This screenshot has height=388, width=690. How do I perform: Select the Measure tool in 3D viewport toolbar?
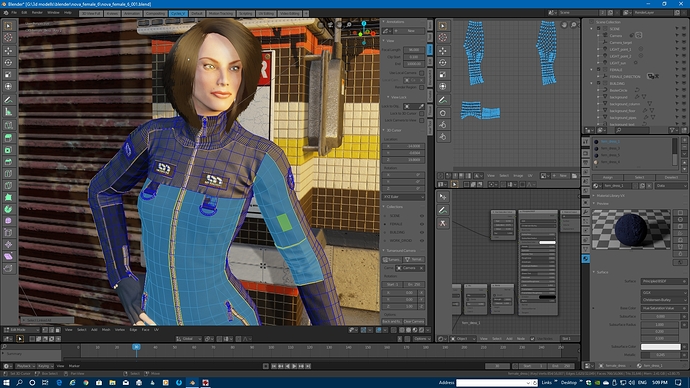click(8, 112)
